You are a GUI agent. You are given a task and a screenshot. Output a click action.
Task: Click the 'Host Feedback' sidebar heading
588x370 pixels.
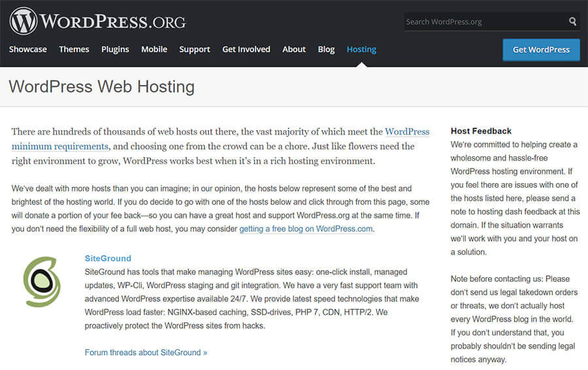[x=481, y=131]
